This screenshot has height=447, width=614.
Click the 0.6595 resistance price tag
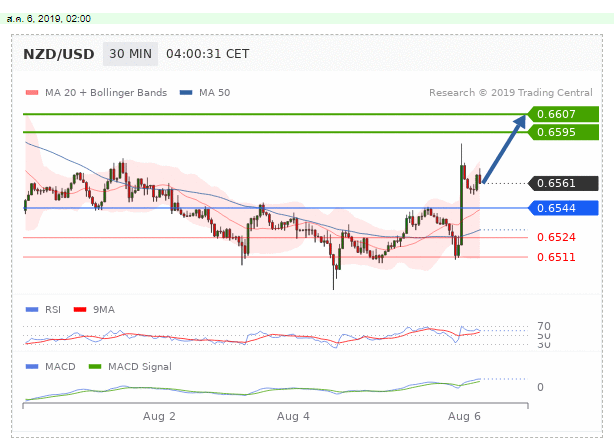(x=563, y=132)
